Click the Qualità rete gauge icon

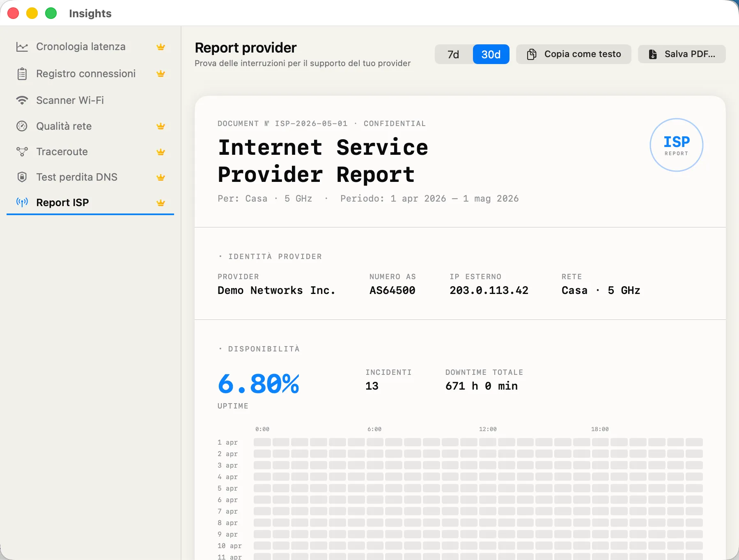[x=22, y=126]
